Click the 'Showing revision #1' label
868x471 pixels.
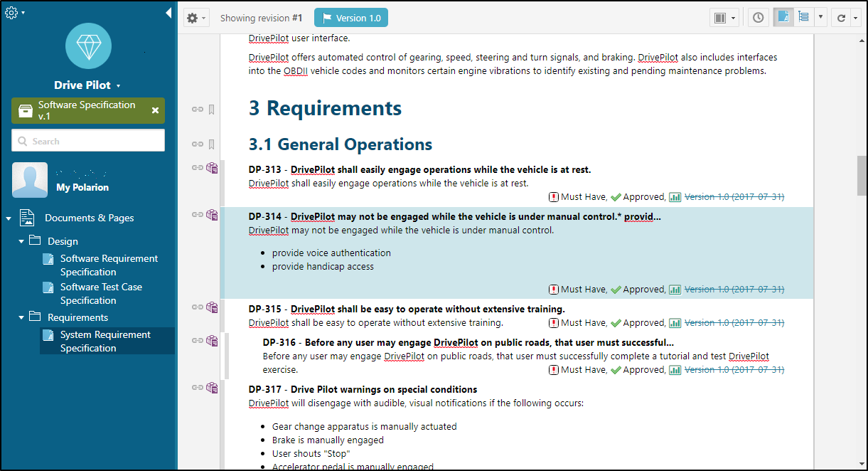click(x=261, y=18)
